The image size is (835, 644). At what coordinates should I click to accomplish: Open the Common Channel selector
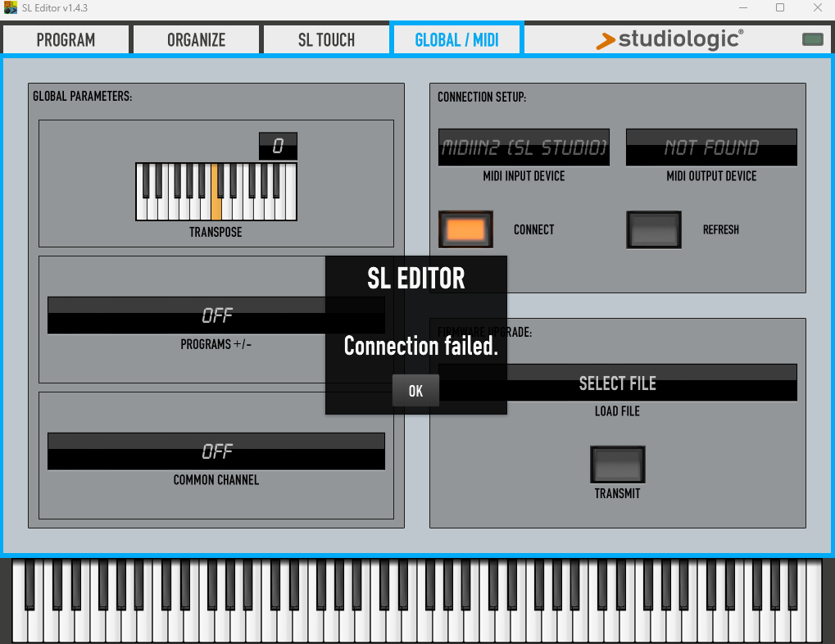216,451
